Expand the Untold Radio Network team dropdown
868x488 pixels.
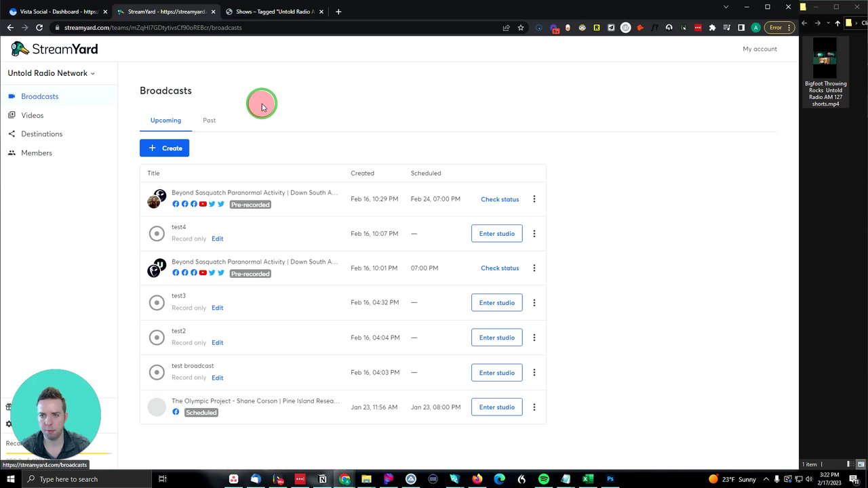click(x=52, y=73)
